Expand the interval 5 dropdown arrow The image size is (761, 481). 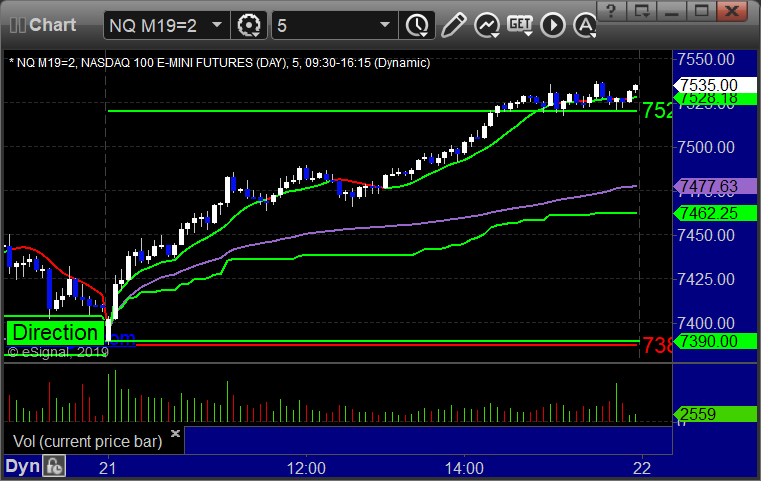coord(385,25)
